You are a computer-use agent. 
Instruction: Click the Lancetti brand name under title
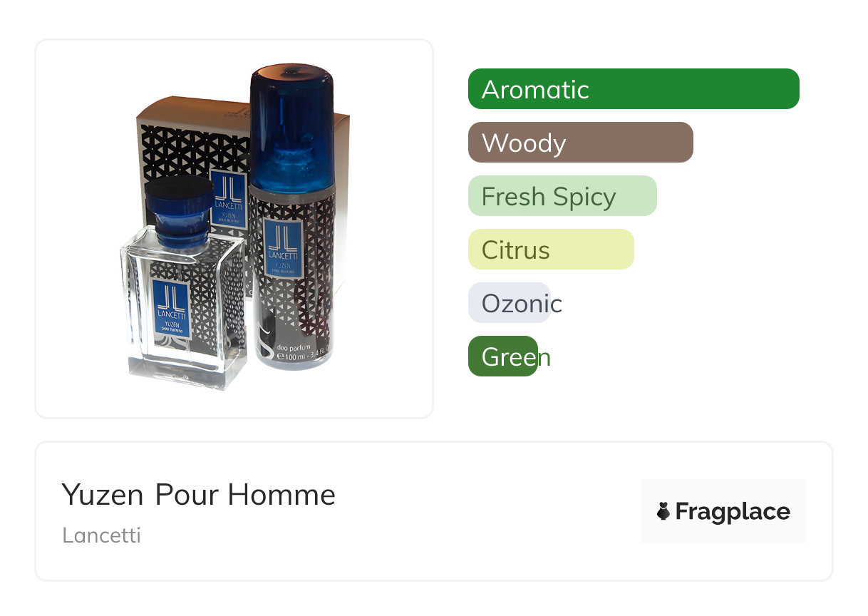(x=101, y=535)
